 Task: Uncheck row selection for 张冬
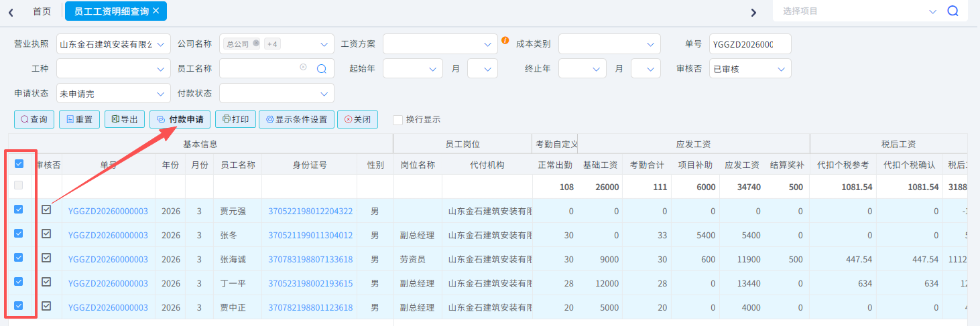pyautogui.click(x=19, y=234)
